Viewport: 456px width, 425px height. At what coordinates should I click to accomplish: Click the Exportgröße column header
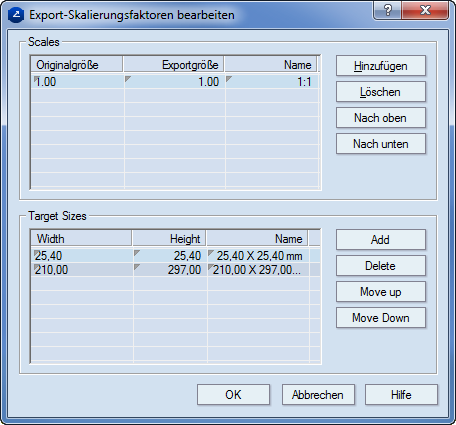pos(174,64)
